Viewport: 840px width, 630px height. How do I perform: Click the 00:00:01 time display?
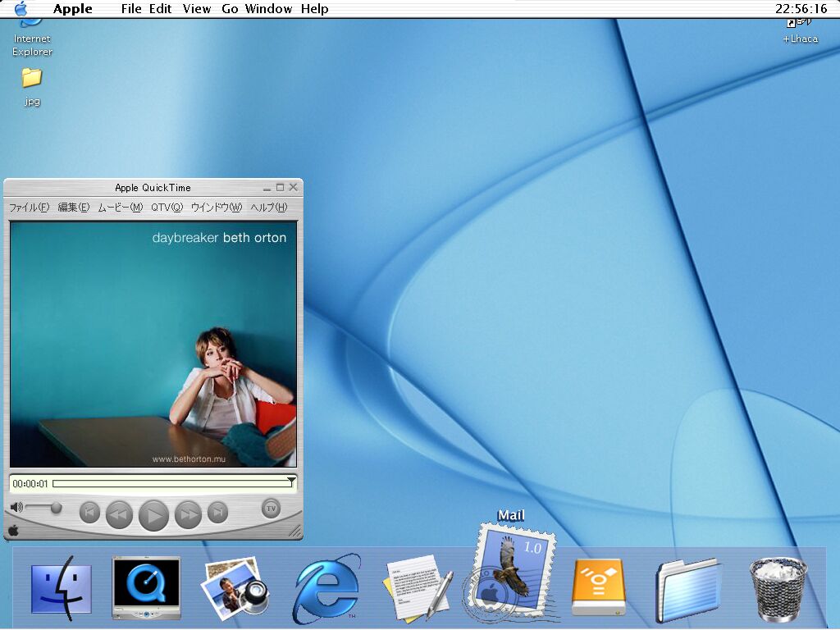pos(30,484)
